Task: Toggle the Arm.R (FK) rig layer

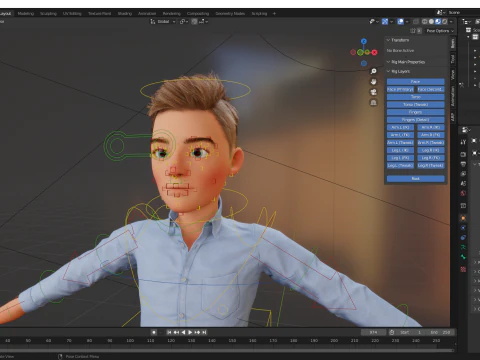Action: pyautogui.click(x=431, y=135)
